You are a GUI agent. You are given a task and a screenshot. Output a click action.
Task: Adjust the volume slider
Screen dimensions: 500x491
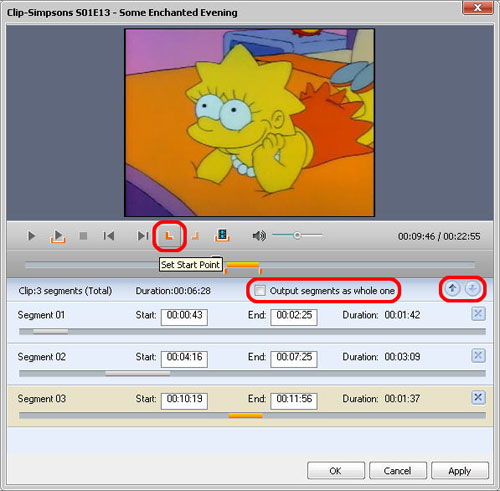297,235
